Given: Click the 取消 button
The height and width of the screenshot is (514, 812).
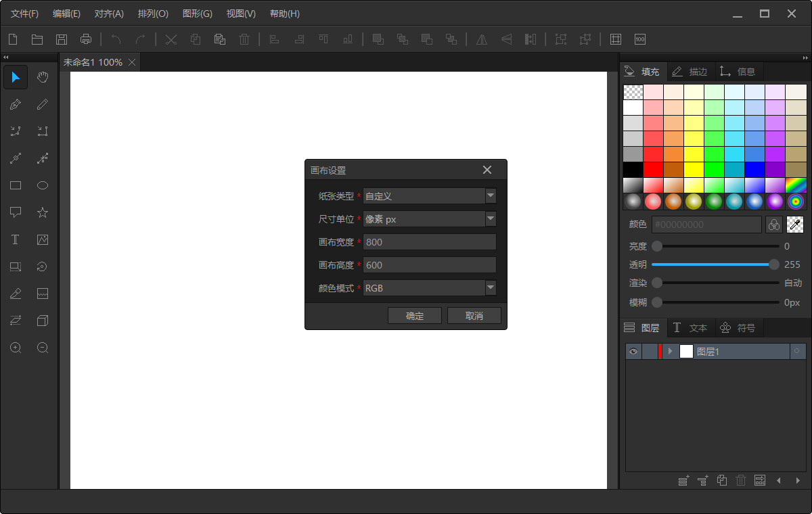Looking at the screenshot, I should [x=474, y=316].
